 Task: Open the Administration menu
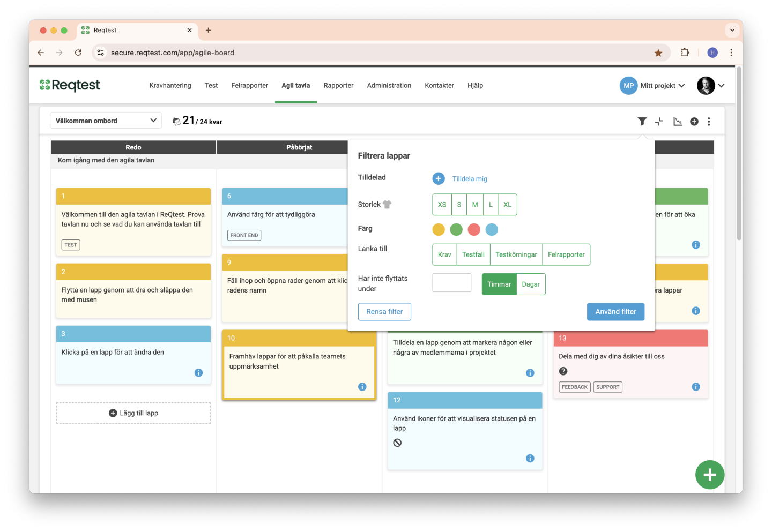point(389,86)
